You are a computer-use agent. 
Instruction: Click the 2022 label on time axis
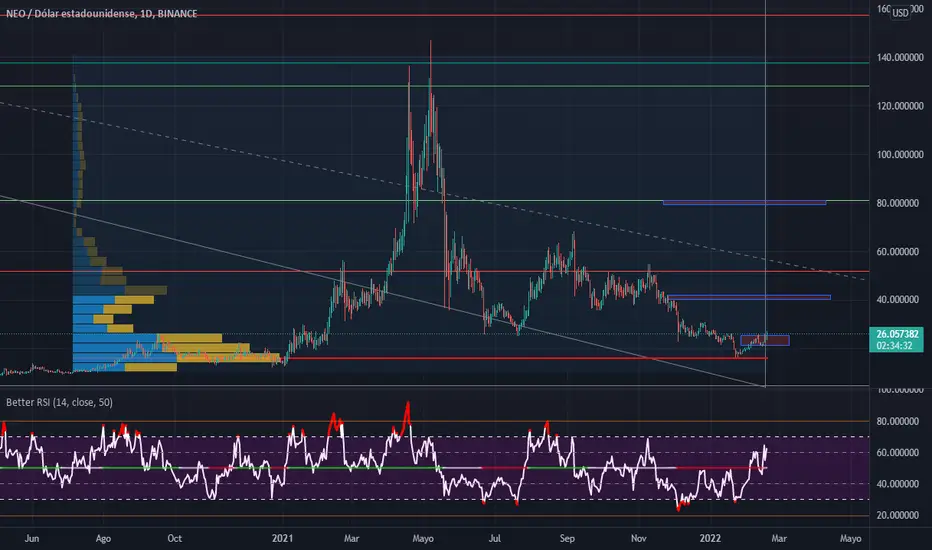coord(710,538)
